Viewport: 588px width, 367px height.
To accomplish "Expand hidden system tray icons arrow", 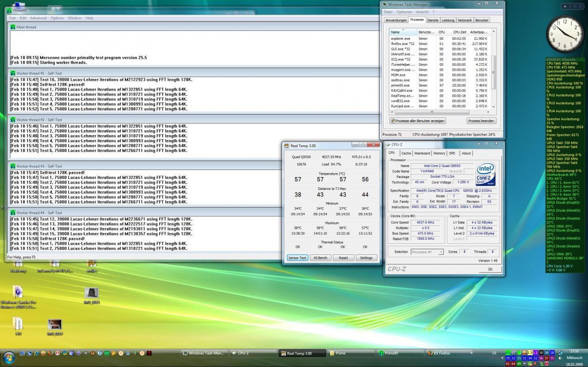I will 501,358.
